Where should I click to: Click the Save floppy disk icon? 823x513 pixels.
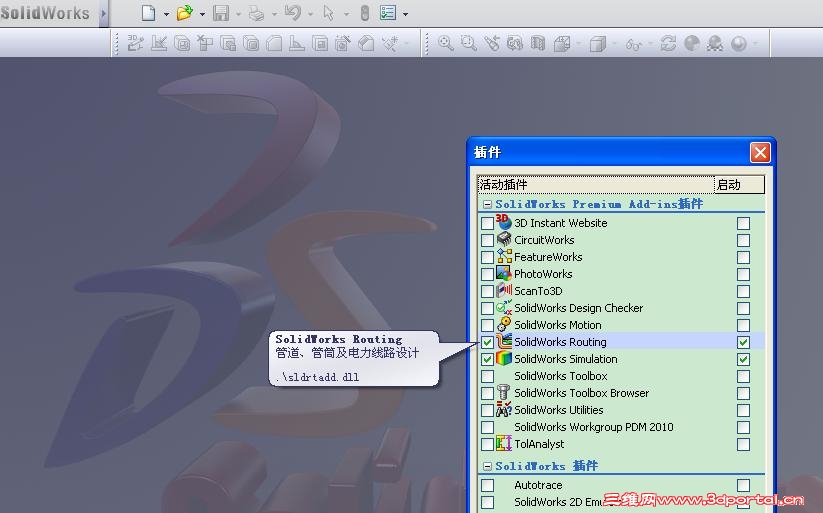221,13
